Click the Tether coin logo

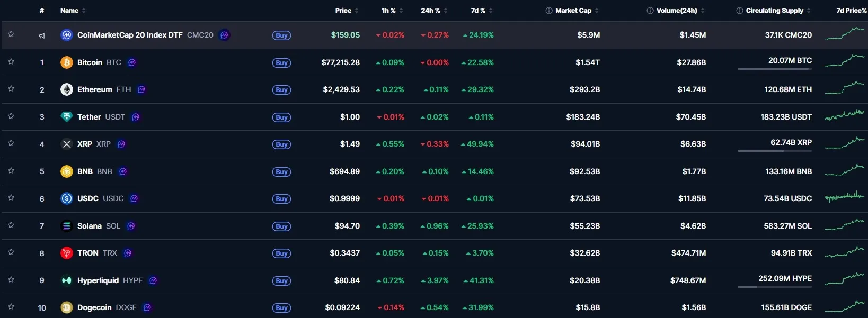coord(66,117)
